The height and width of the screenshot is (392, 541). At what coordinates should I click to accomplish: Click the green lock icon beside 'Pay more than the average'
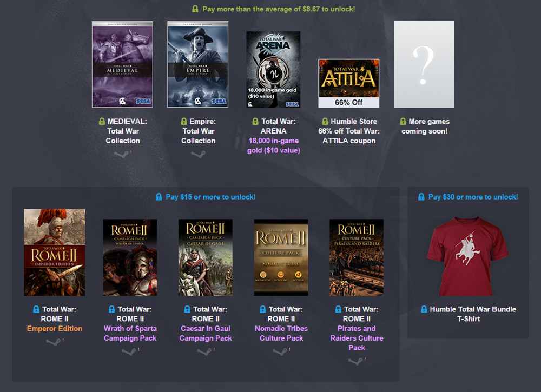195,9
